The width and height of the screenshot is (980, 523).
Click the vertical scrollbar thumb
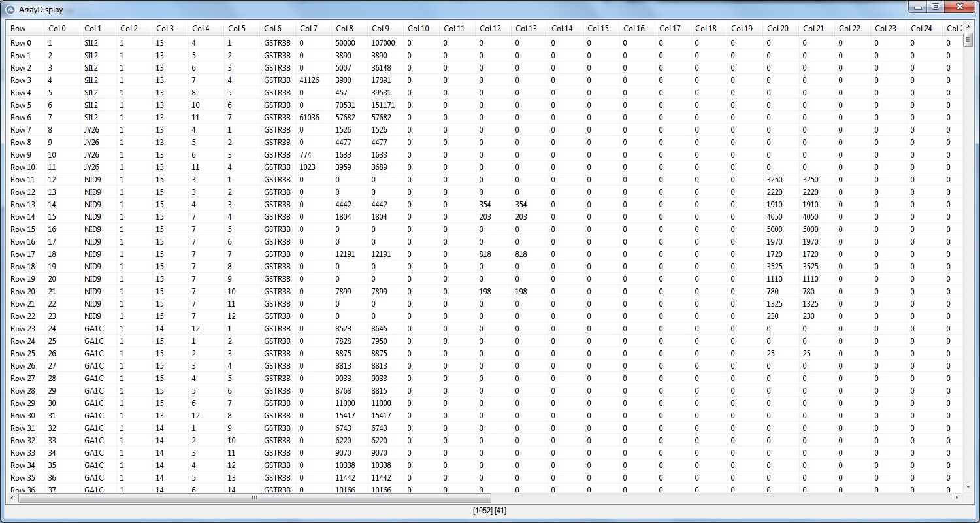[968, 39]
